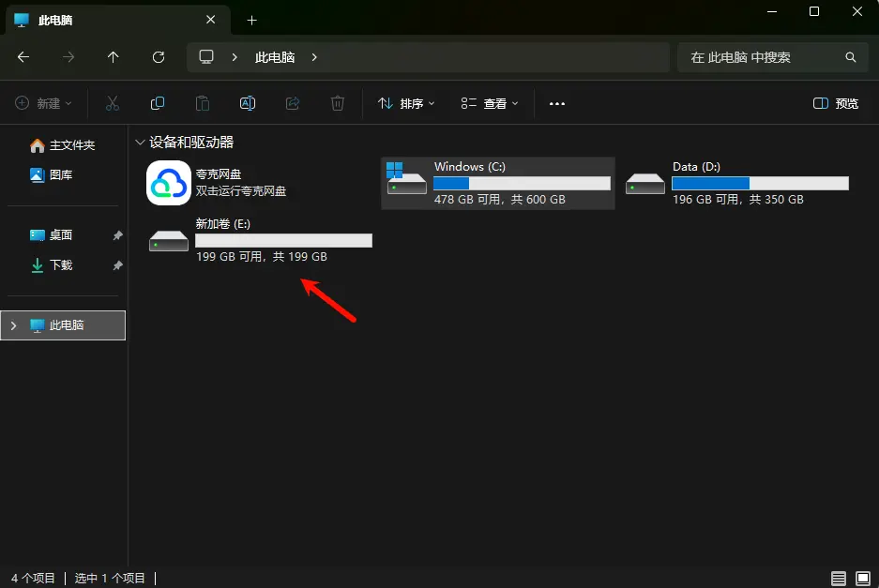
Task: Go up one directory level
Action: pyautogui.click(x=114, y=57)
